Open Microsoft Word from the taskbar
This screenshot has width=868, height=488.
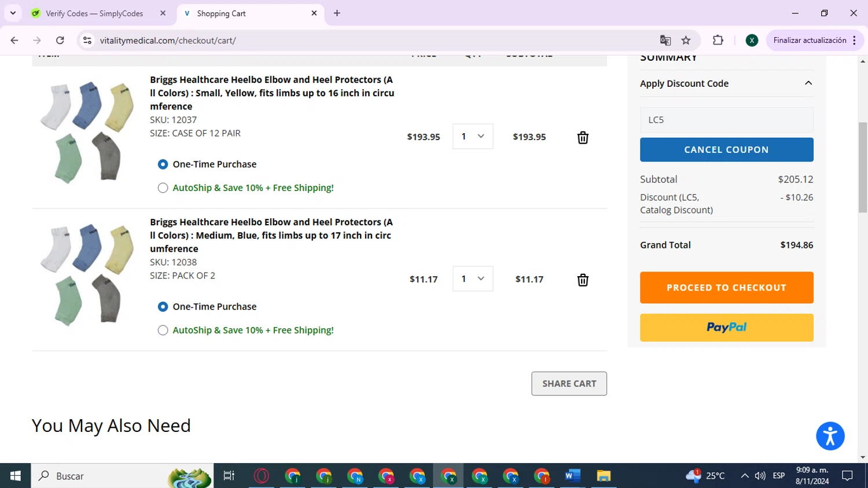(x=572, y=476)
